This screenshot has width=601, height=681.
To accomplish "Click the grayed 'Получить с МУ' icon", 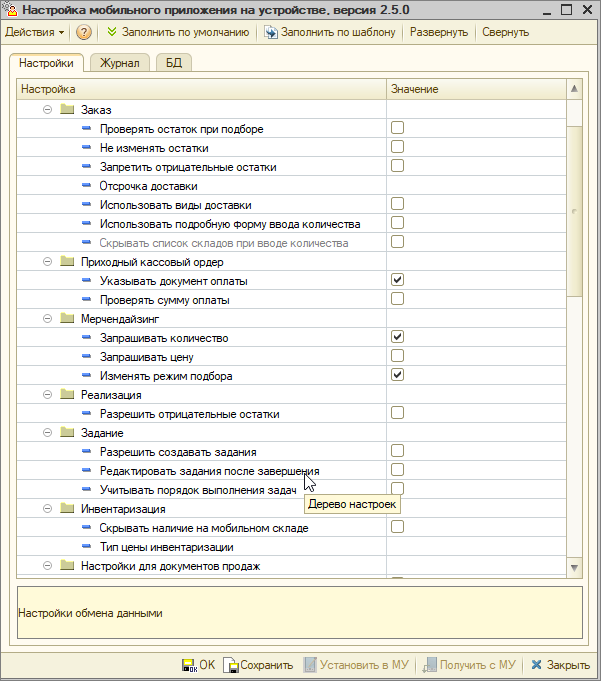I will click(x=429, y=665).
